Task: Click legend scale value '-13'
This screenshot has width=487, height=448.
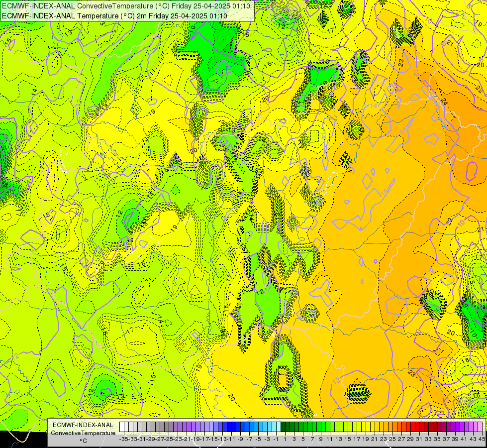Action: (223, 439)
